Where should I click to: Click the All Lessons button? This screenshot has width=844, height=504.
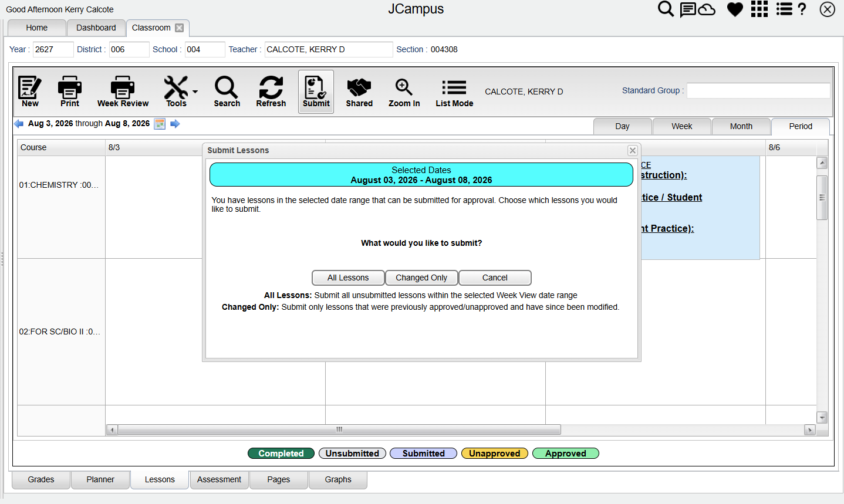pos(348,278)
